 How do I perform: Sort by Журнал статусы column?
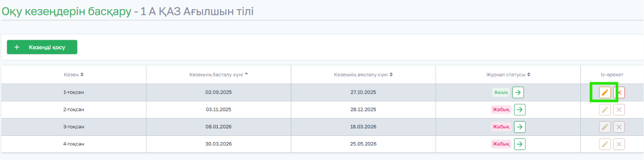click(x=508, y=75)
